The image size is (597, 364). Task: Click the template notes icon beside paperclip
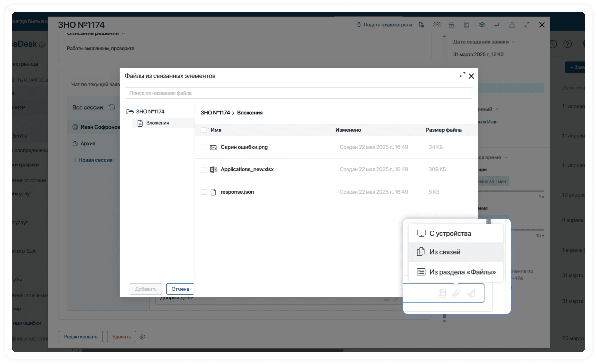pos(442,294)
